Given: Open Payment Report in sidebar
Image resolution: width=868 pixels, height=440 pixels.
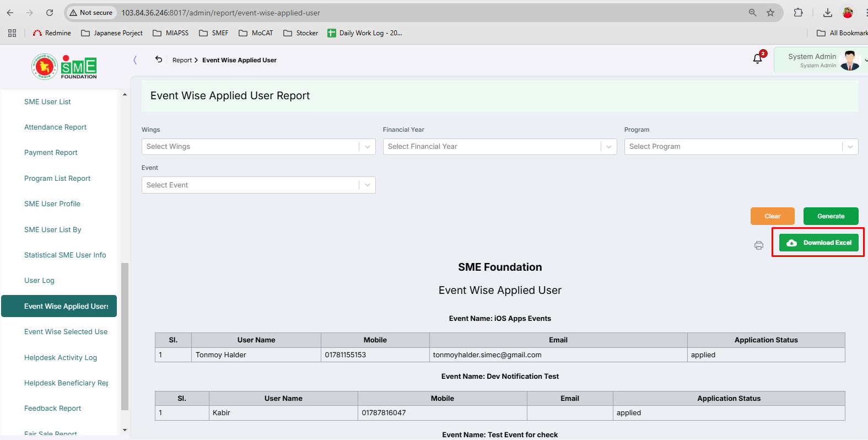Looking at the screenshot, I should 51,153.
